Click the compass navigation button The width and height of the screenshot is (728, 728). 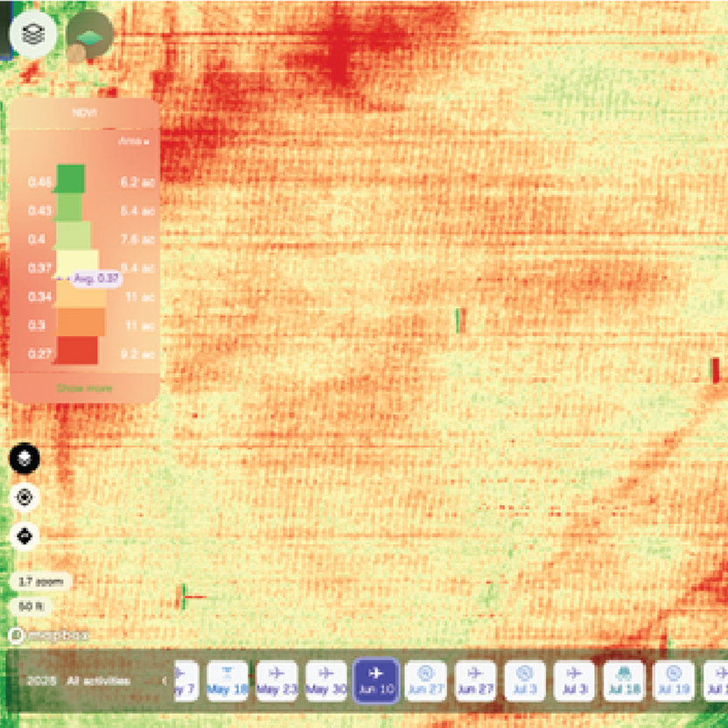24,535
